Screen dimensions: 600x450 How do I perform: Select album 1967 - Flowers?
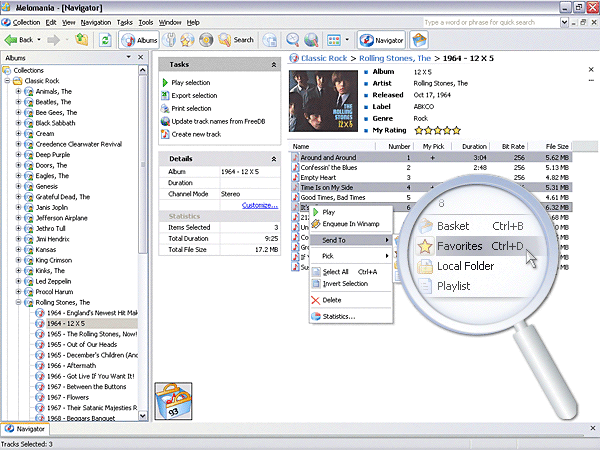(x=68, y=398)
